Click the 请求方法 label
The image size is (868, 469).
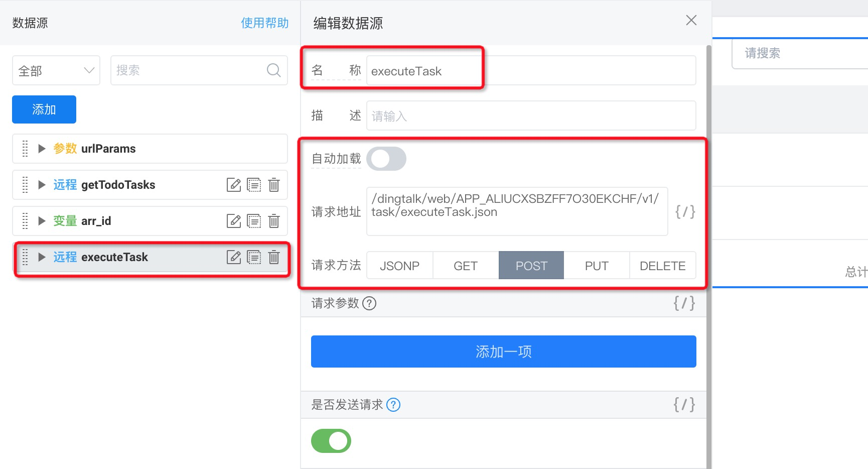[x=336, y=265]
